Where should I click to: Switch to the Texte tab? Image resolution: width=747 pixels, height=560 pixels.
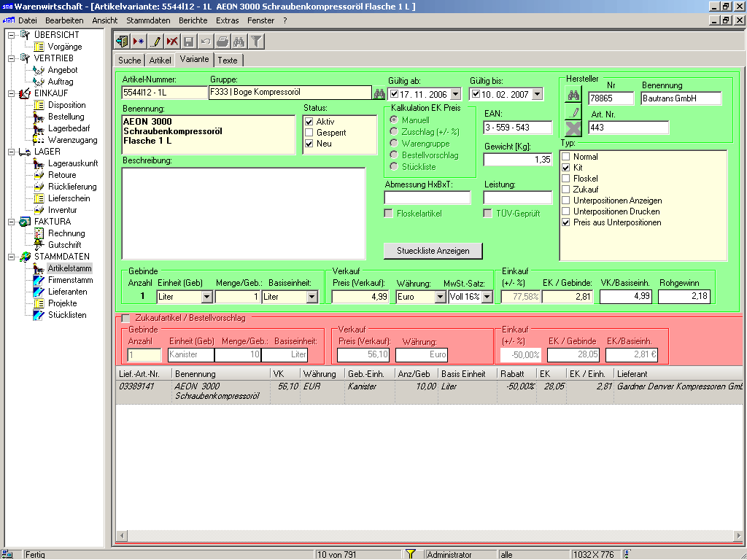pos(228,61)
